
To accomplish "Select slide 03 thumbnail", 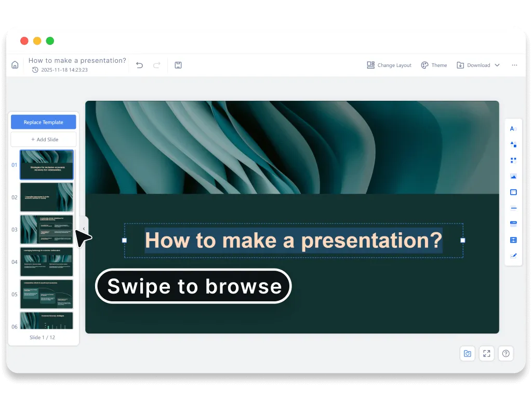I will pos(47,230).
